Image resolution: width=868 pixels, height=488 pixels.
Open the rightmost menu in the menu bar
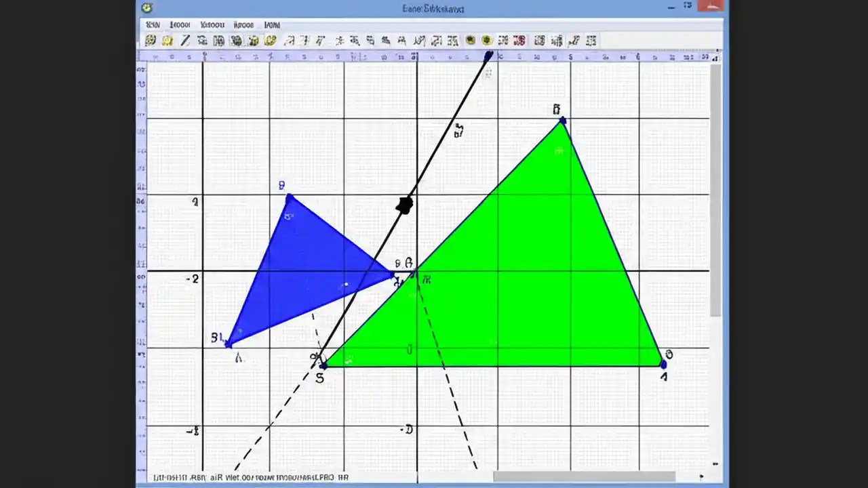tap(272, 24)
